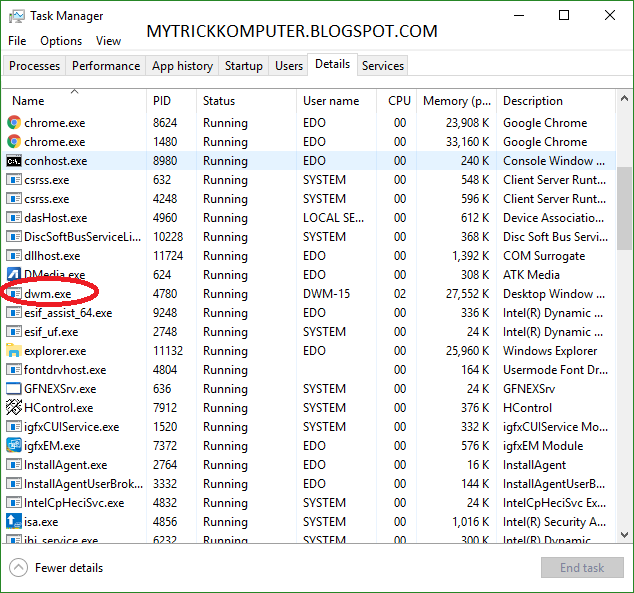Click the csrss.exe icon for PID 4248

point(14,198)
